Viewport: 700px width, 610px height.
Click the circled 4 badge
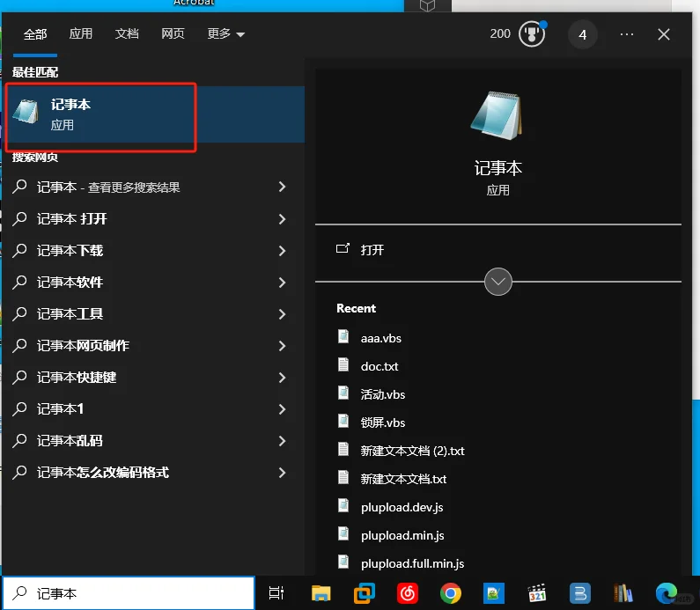tap(583, 34)
